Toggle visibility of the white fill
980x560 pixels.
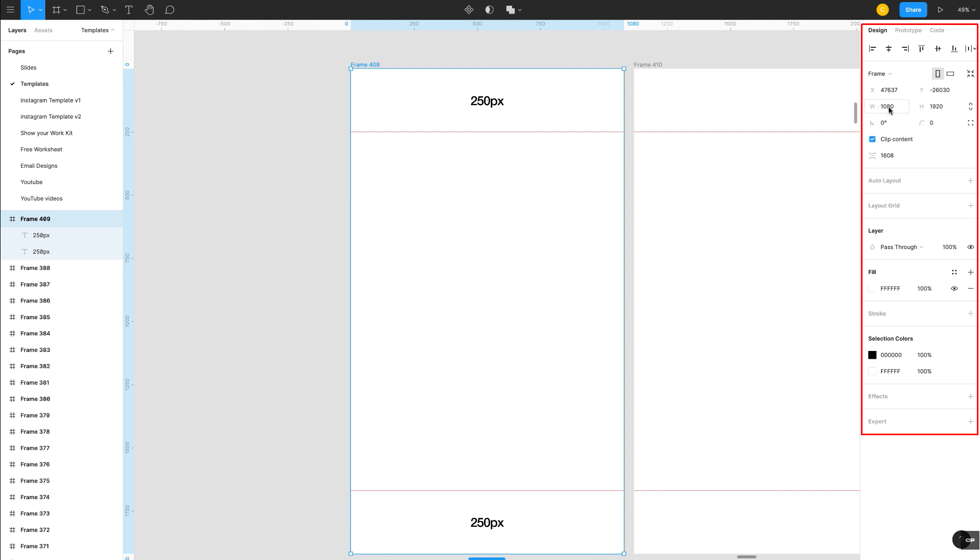(954, 289)
